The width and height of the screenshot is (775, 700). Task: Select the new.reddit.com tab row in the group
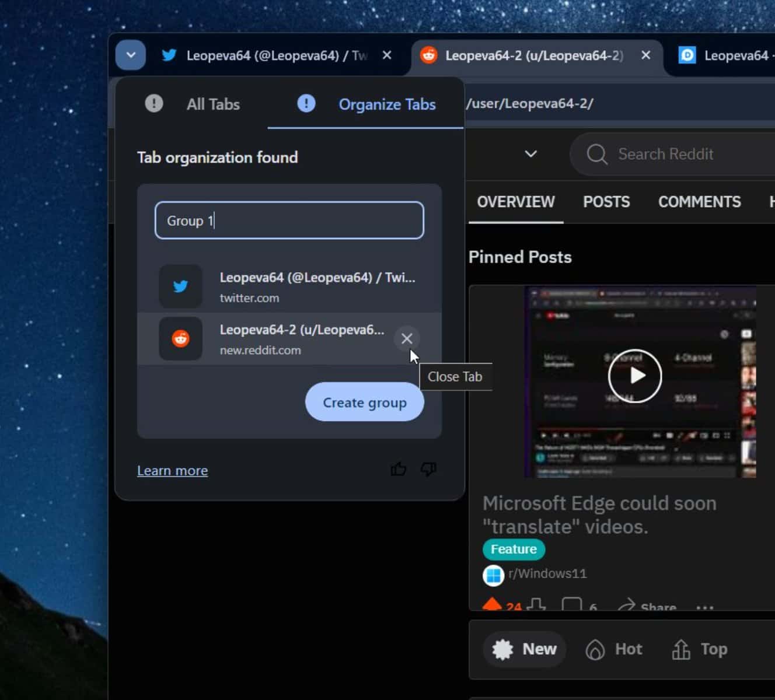pos(289,339)
